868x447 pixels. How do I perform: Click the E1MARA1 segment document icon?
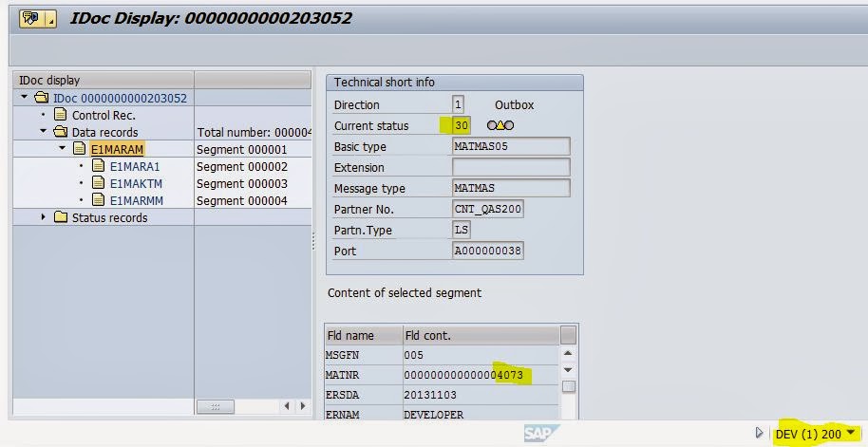[x=98, y=165]
